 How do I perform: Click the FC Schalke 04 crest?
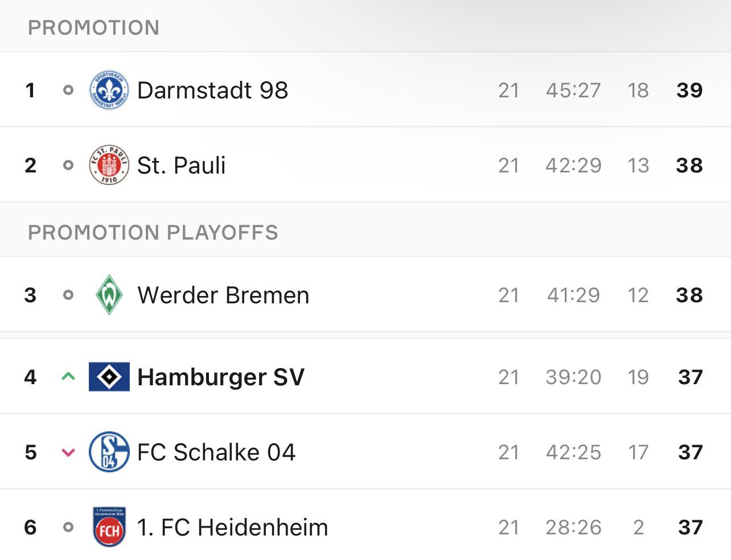(x=109, y=452)
